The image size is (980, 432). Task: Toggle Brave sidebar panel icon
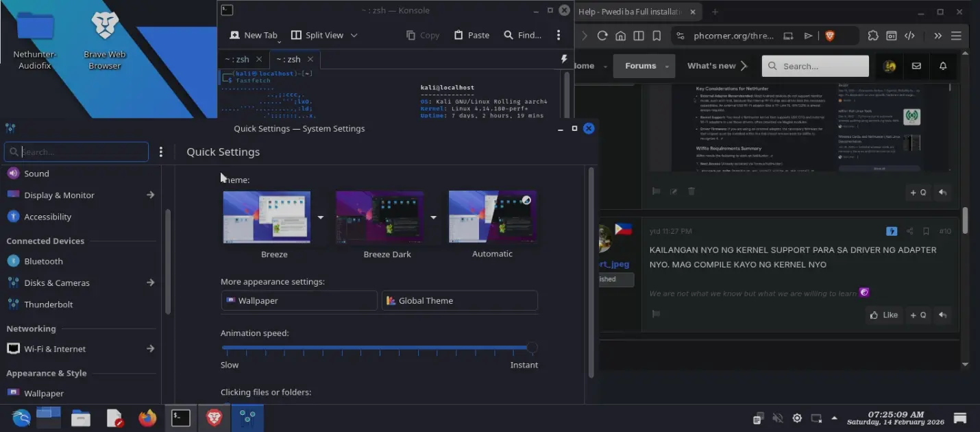tap(639, 36)
